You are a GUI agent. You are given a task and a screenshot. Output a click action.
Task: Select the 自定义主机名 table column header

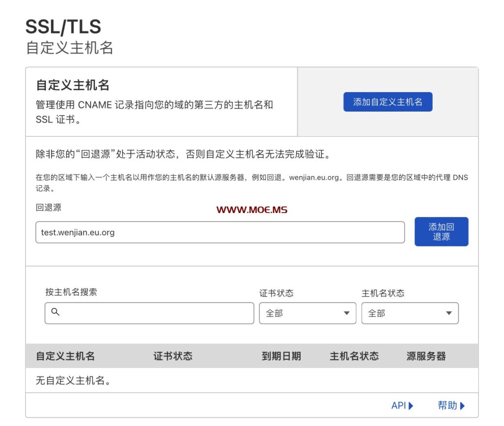click(65, 356)
